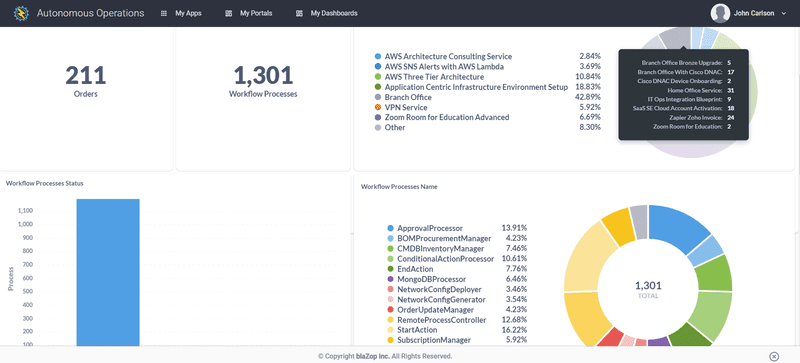Image resolution: width=800 pixels, height=363 pixels.
Task: Open the My Portals menu
Action: coord(256,14)
